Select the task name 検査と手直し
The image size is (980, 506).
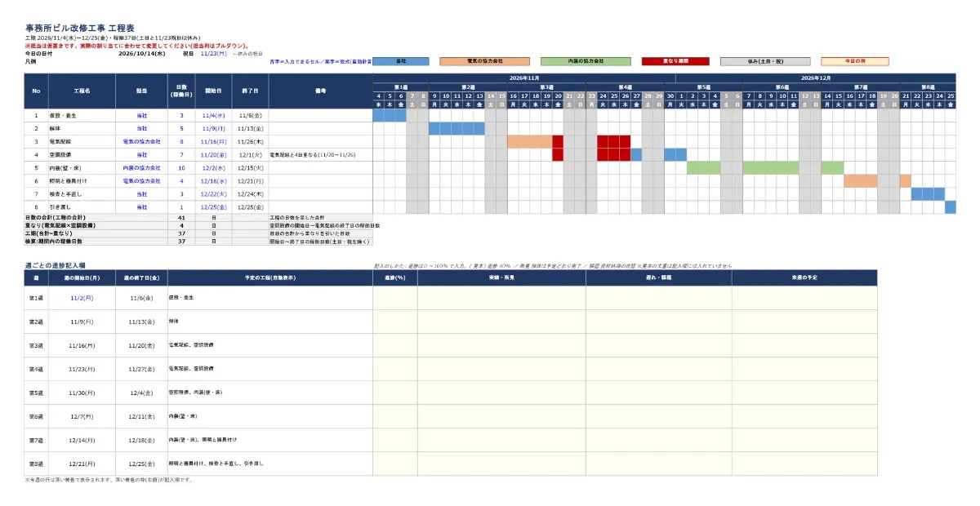[x=82, y=193]
